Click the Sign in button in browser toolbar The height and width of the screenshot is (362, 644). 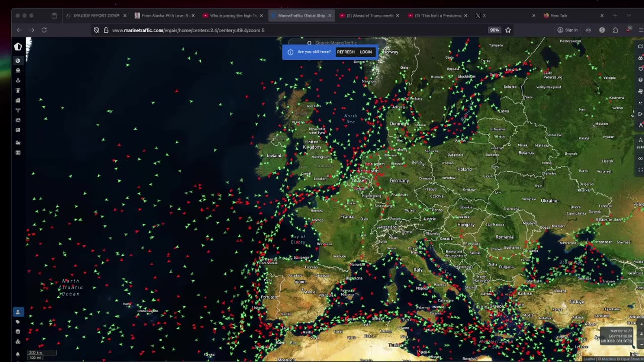click(x=568, y=30)
